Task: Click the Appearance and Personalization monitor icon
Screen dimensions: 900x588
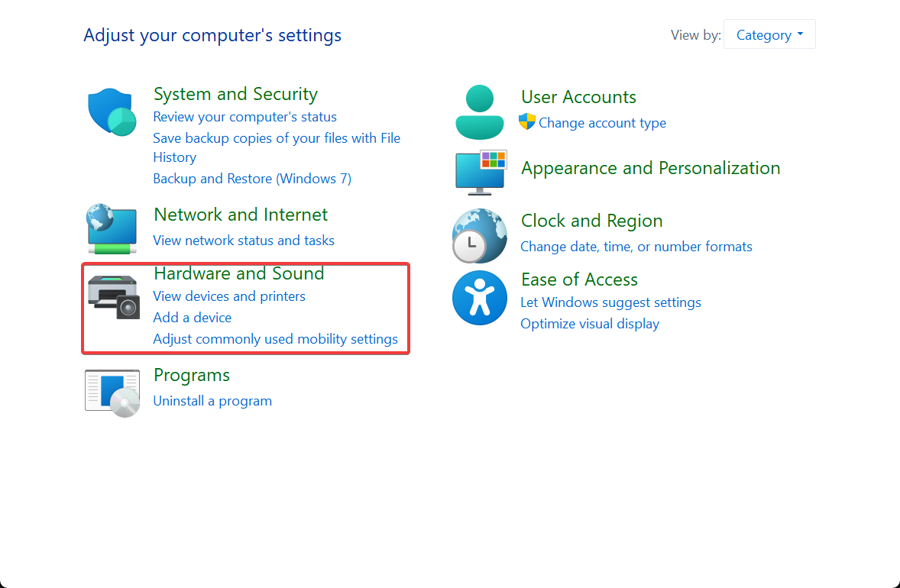Action: [x=481, y=172]
